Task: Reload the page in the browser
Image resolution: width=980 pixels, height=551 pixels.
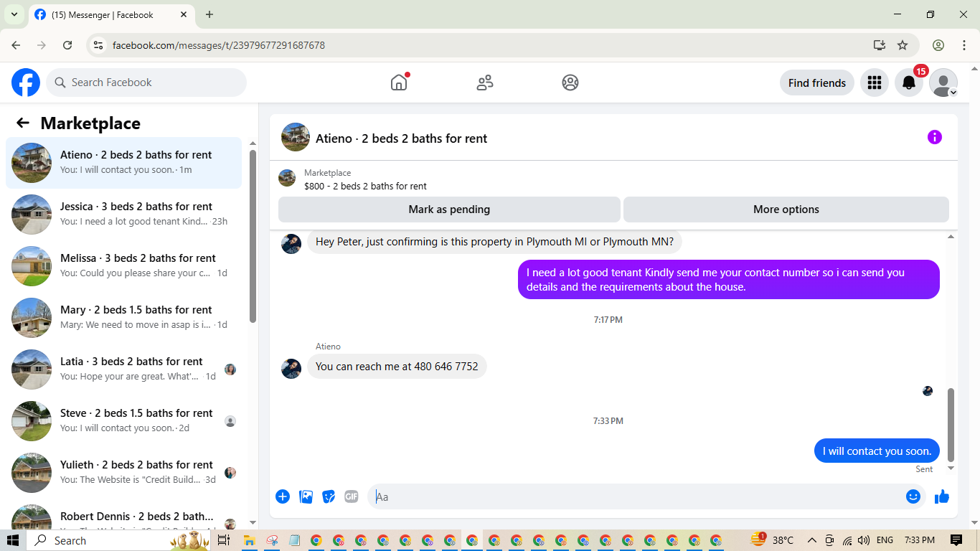Action: [67, 45]
